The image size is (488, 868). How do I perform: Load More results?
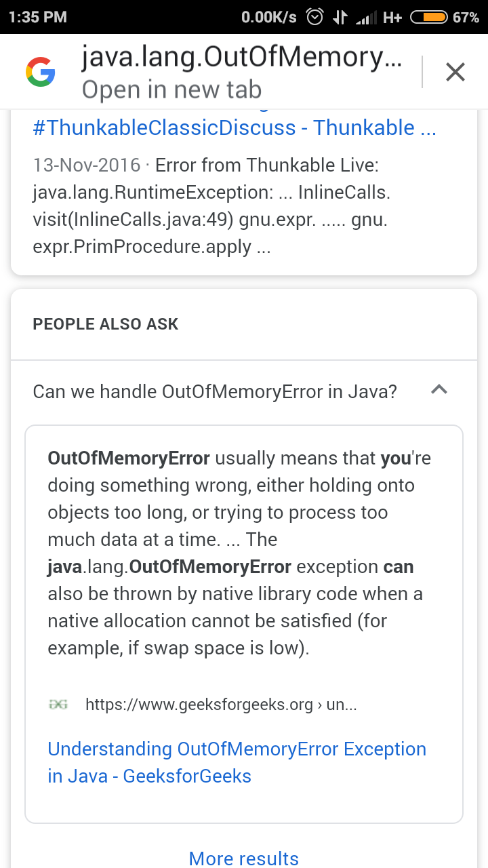coord(244,859)
